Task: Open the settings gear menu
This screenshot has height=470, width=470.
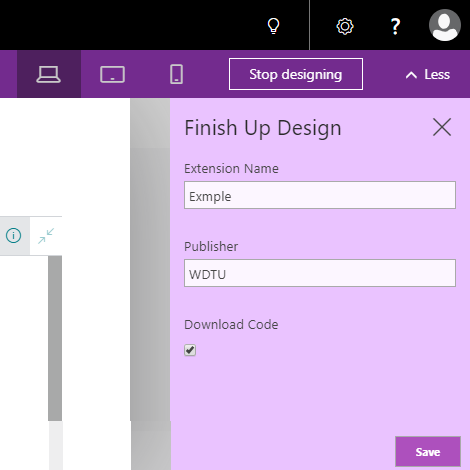Action: point(345,26)
